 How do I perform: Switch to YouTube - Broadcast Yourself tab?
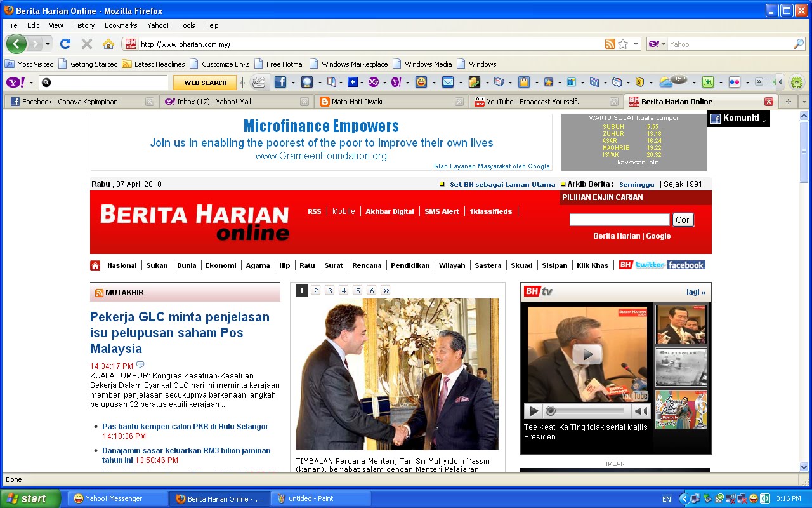click(546, 102)
